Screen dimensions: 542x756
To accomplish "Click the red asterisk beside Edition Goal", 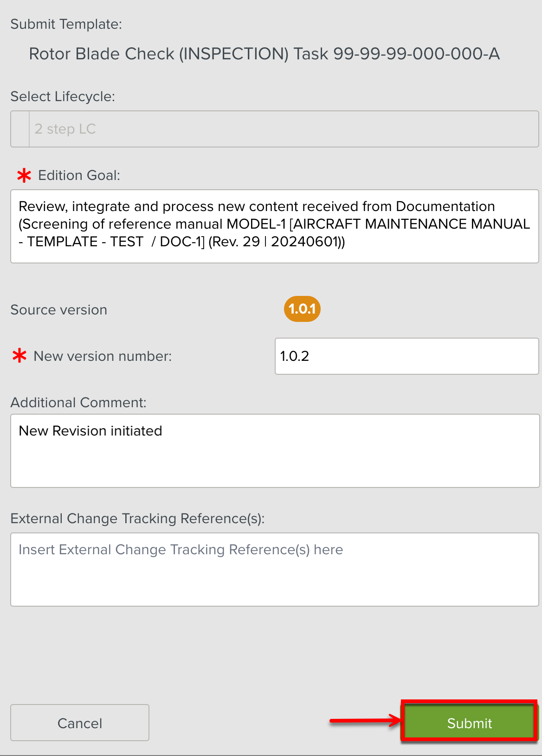I will pos(24,175).
